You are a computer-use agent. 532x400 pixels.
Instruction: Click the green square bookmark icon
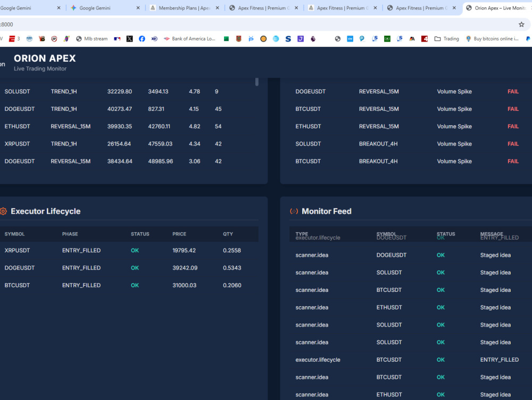point(226,39)
